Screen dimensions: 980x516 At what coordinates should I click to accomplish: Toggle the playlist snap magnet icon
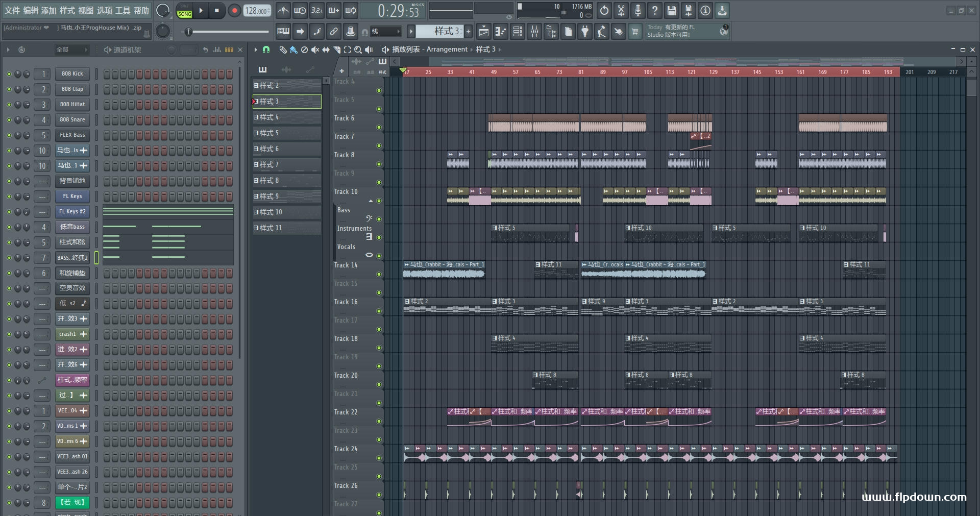coord(266,50)
